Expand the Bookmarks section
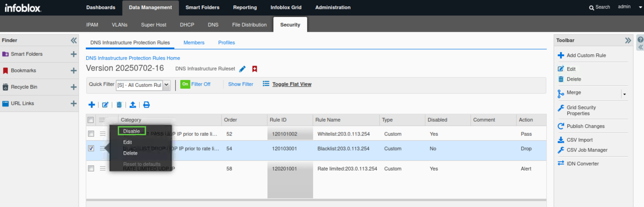 [73, 71]
